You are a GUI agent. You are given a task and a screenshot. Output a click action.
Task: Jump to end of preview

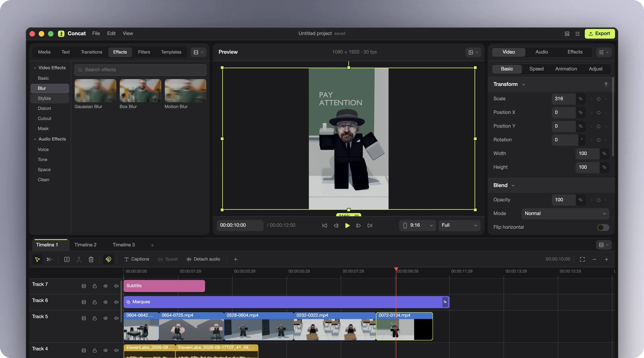coord(370,225)
